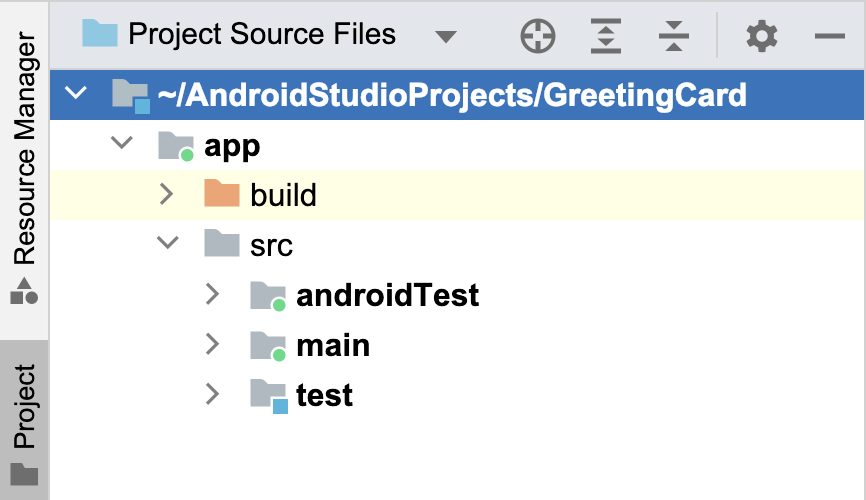
Task: Select the main source folder label
Action: pyautogui.click(x=333, y=345)
